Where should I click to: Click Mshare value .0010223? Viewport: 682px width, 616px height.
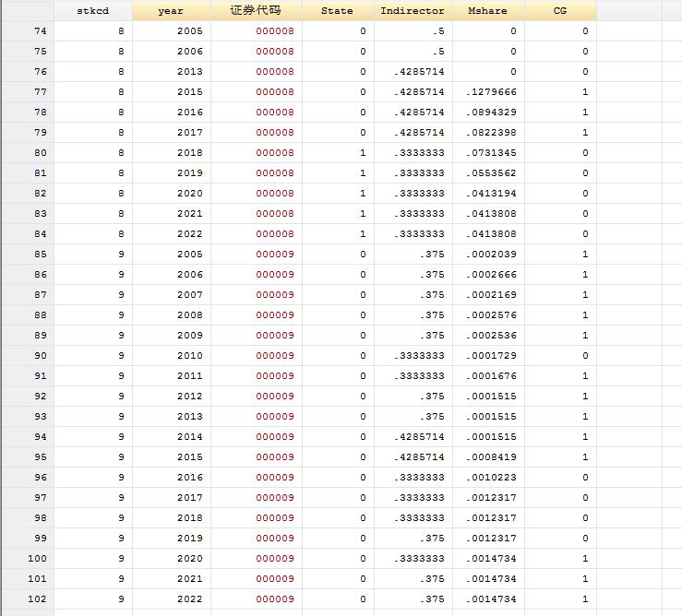pyautogui.click(x=488, y=478)
